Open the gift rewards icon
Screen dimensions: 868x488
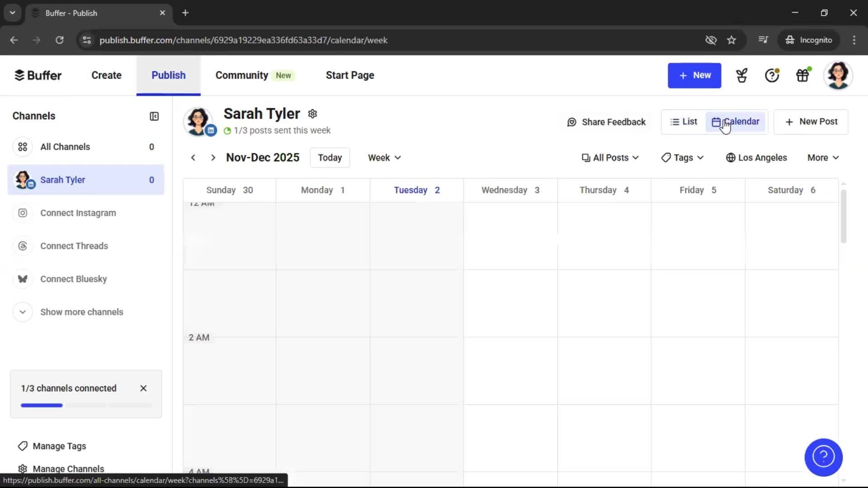[803, 75]
